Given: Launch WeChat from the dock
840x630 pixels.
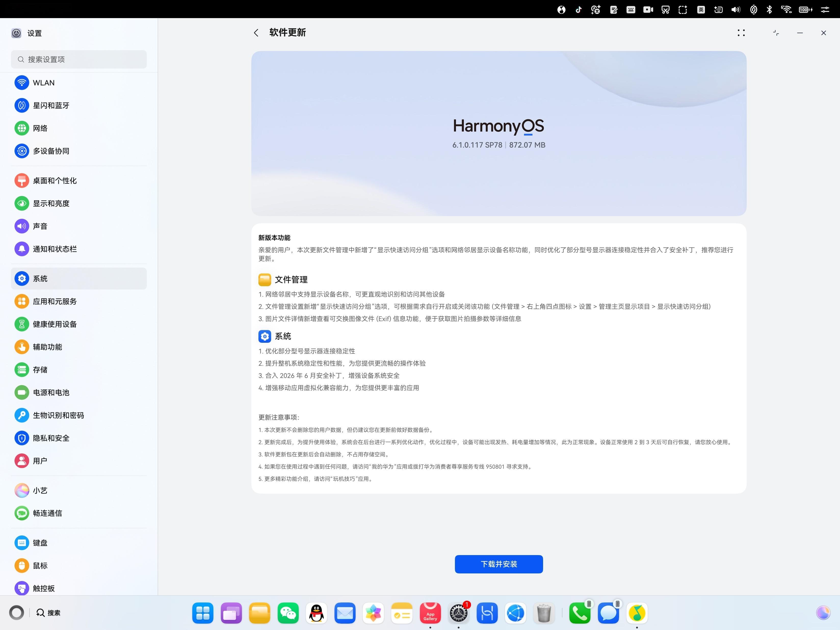Looking at the screenshot, I should pos(288,613).
